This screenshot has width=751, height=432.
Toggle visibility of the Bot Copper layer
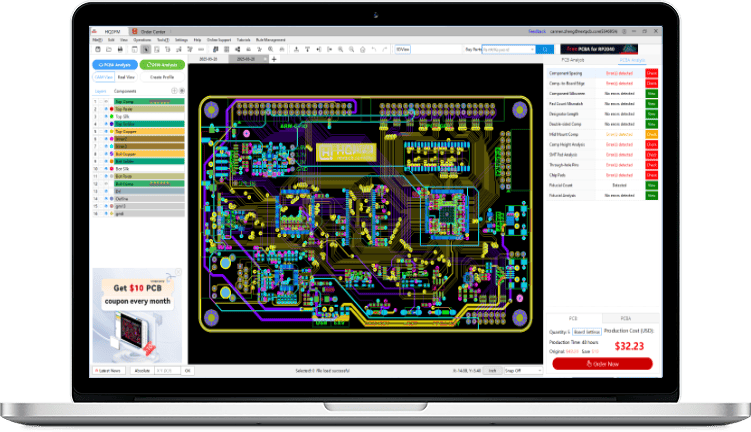105,153
